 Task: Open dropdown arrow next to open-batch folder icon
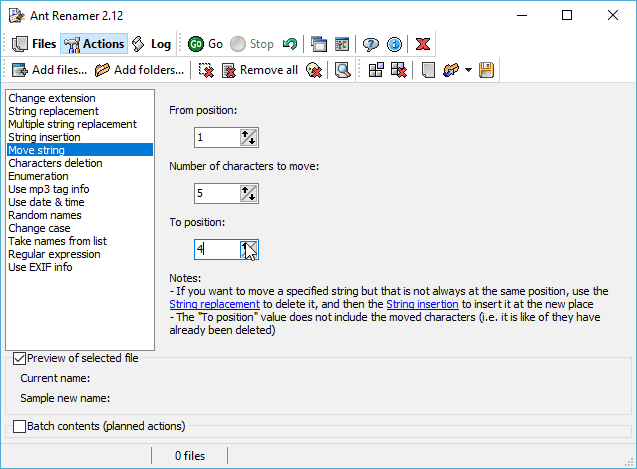tap(468, 70)
